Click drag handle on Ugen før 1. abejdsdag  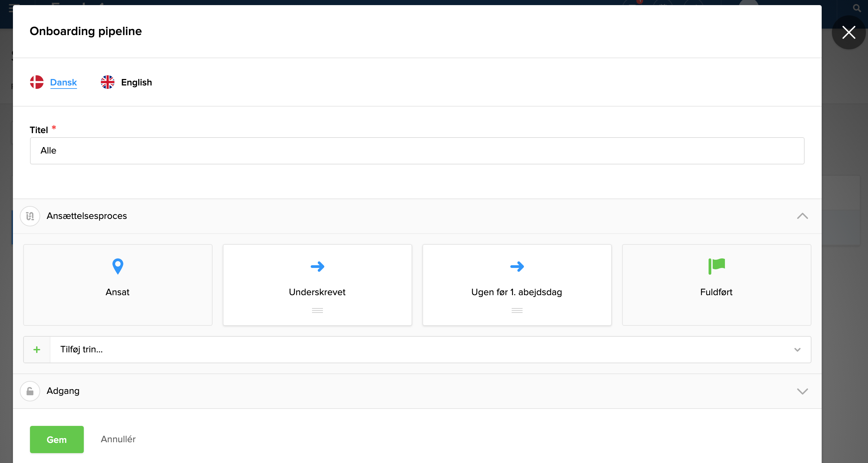click(x=517, y=310)
